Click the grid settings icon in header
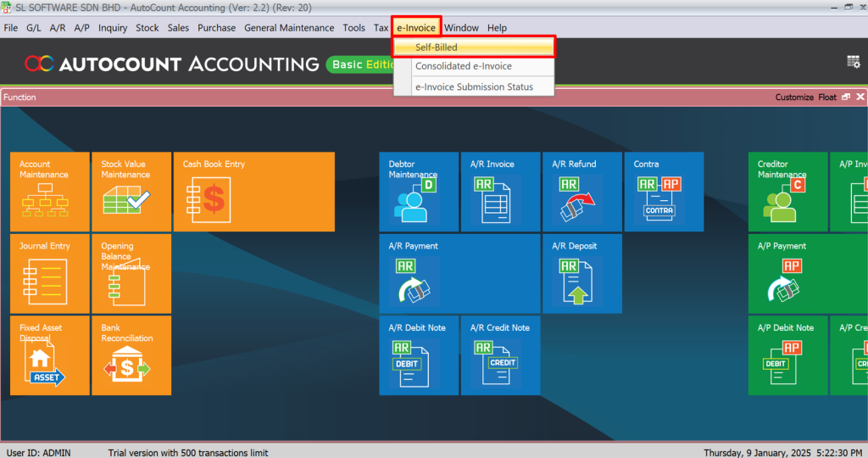The height and width of the screenshot is (458, 868). click(853, 61)
